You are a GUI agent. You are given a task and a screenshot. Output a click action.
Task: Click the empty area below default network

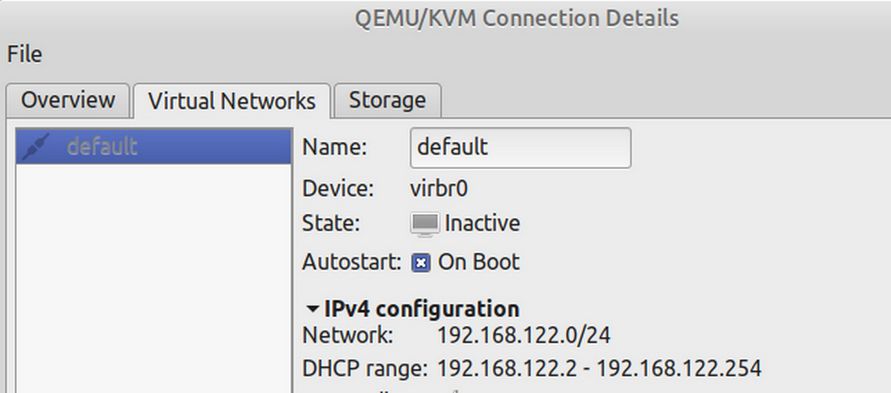point(153,278)
